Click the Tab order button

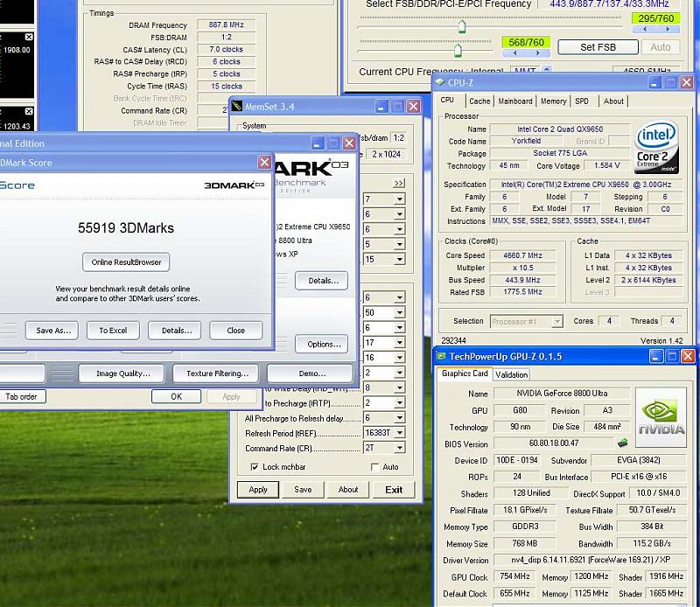click(23, 396)
